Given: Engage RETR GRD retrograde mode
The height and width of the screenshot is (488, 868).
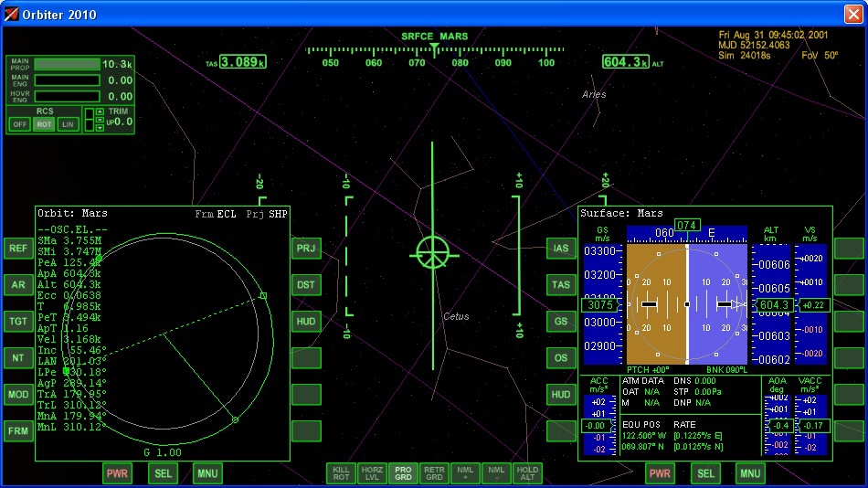Looking at the screenshot, I should point(434,472).
